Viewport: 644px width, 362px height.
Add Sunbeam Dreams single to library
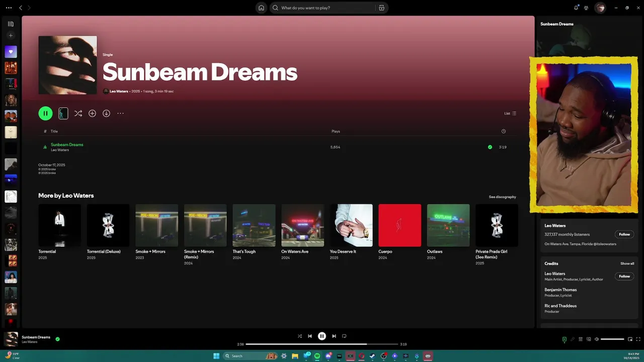92,113
